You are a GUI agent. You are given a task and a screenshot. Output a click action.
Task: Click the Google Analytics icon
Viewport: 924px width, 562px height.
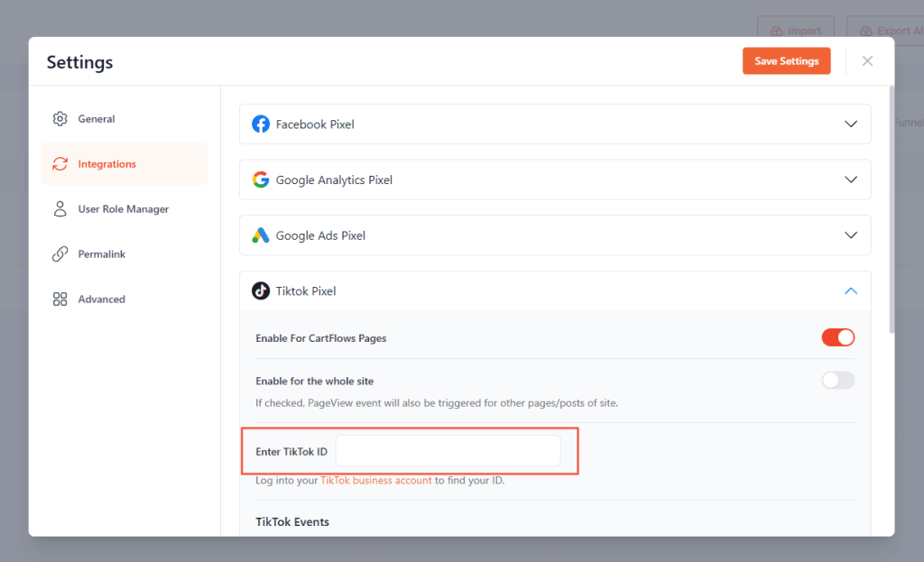click(261, 180)
